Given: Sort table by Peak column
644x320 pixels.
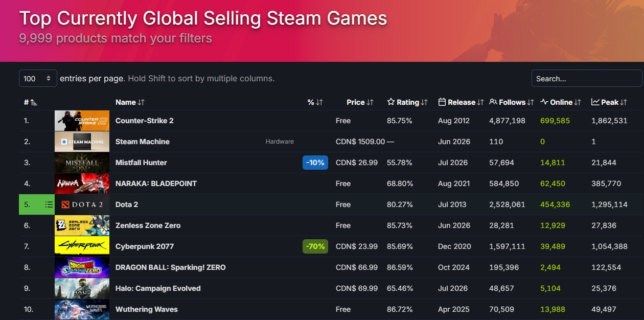Looking at the screenshot, I should pos(609,102).
